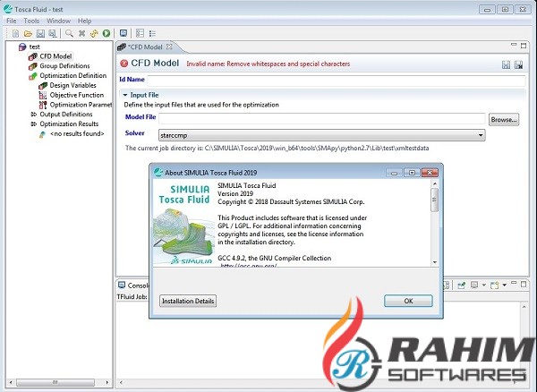
Task: Click the About dialog vertical scrollbar thumb
Action: tap(435, 200)
